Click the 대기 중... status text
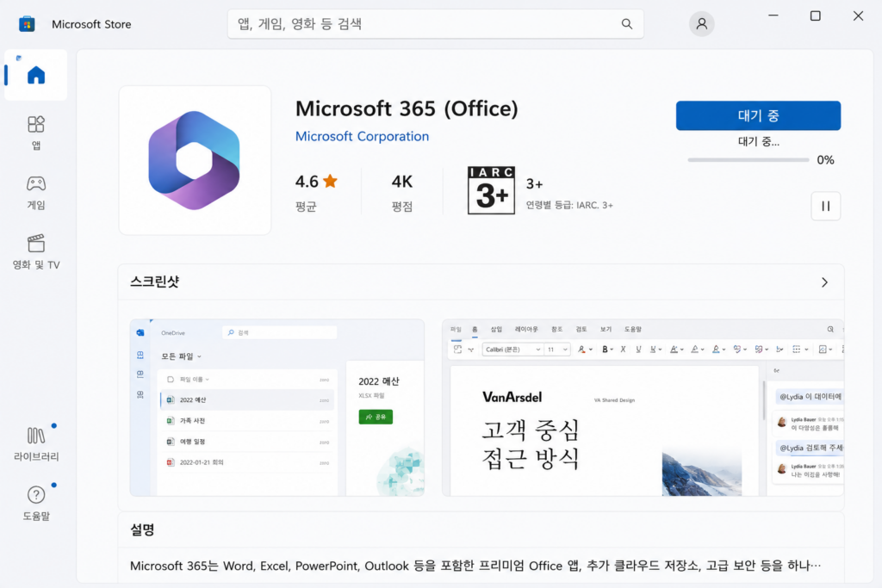This screenshot has height=588, width=882. coord(758,142)
